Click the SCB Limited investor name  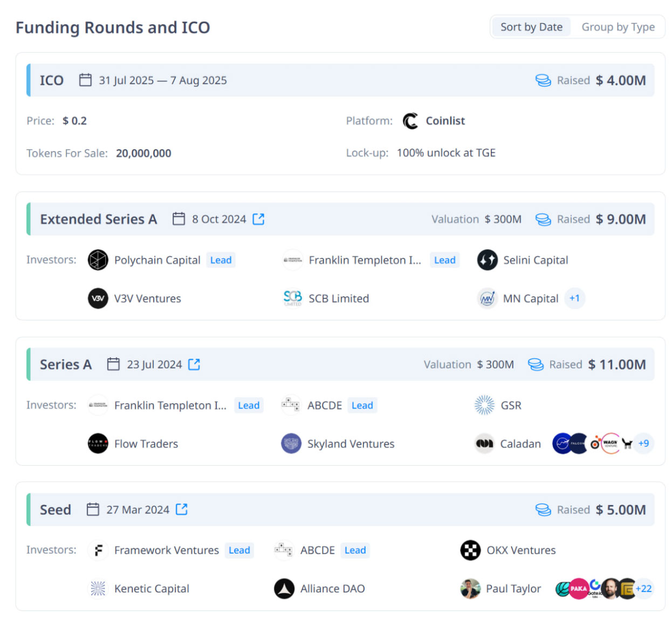[x=339, y=298]
